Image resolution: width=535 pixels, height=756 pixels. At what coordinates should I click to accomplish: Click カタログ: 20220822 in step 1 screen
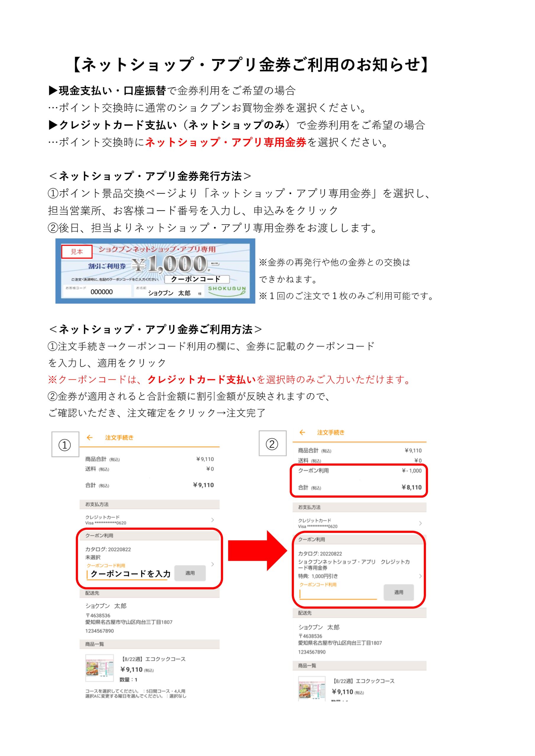coord(108,549)
